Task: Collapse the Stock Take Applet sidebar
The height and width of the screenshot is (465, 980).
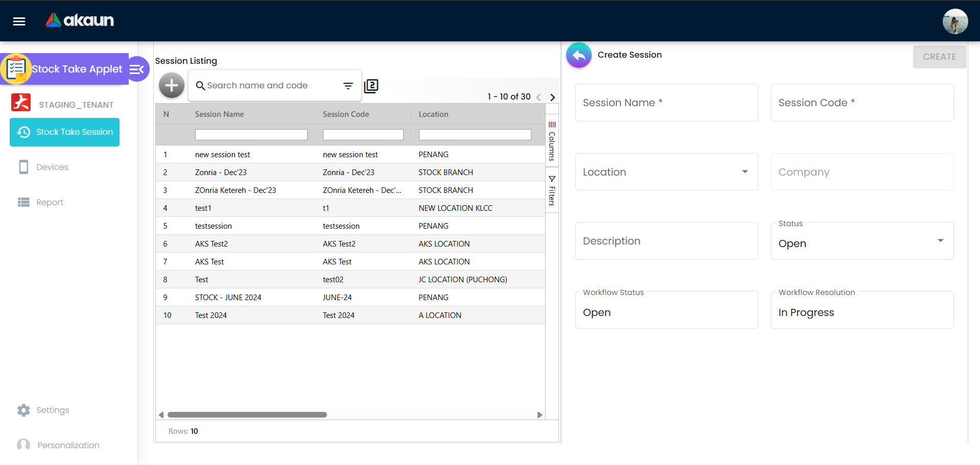Action: tap(136, 69)
